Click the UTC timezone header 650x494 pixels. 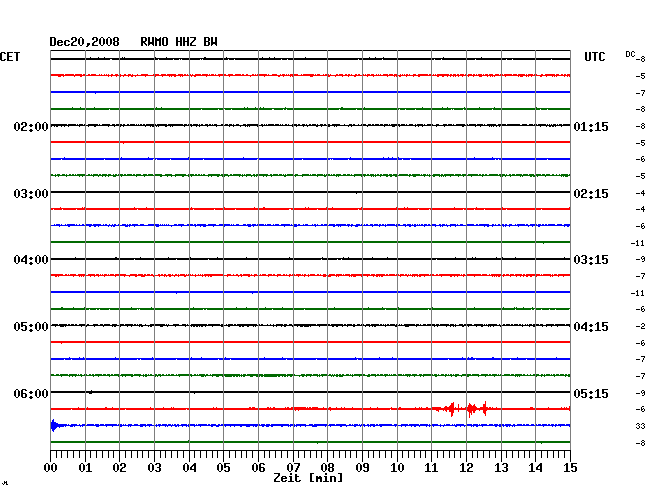click(594, 57)
